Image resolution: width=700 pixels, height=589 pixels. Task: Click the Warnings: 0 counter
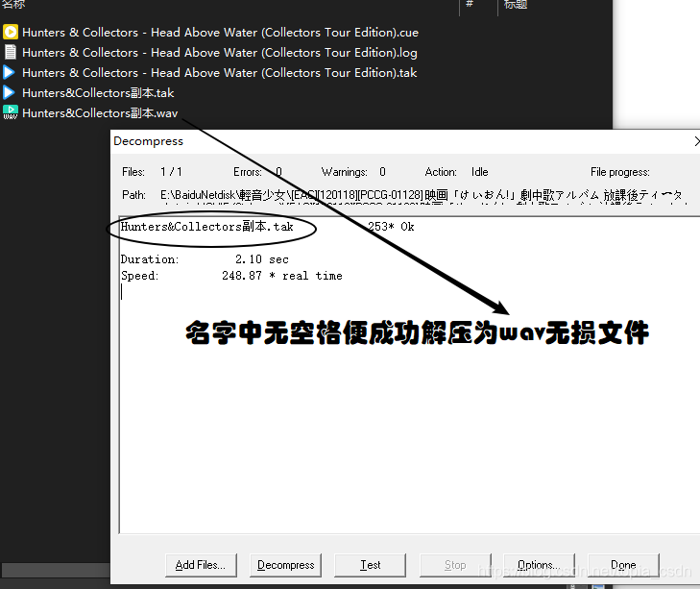(x=353, y=172)
